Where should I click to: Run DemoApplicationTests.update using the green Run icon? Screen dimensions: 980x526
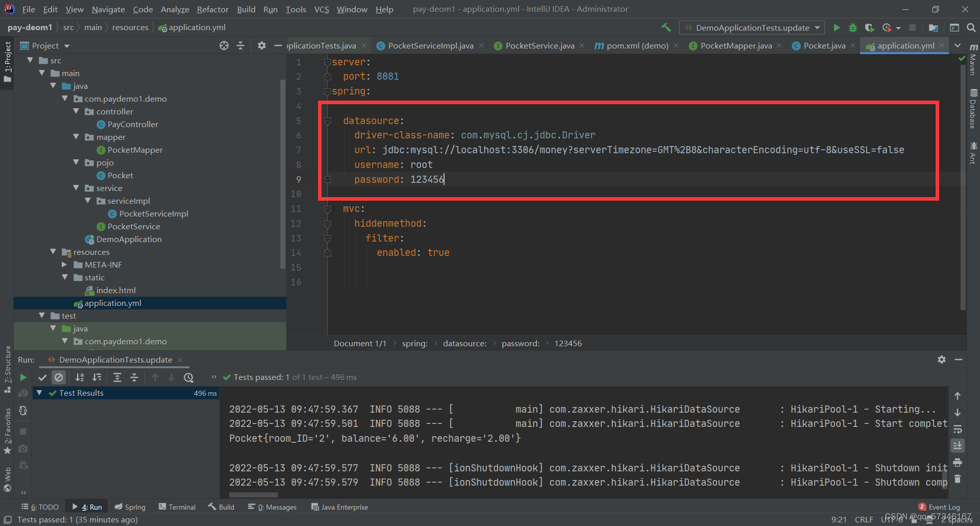[x=837, y=28]
